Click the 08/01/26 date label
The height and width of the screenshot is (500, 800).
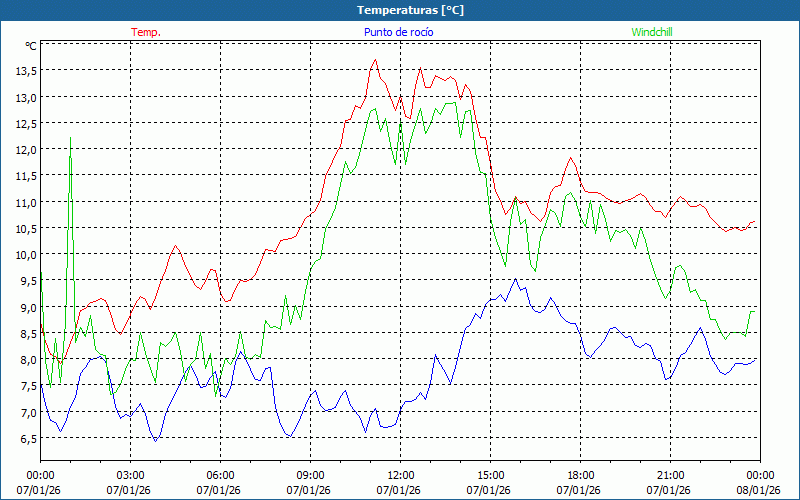click(x=759, y=490)
